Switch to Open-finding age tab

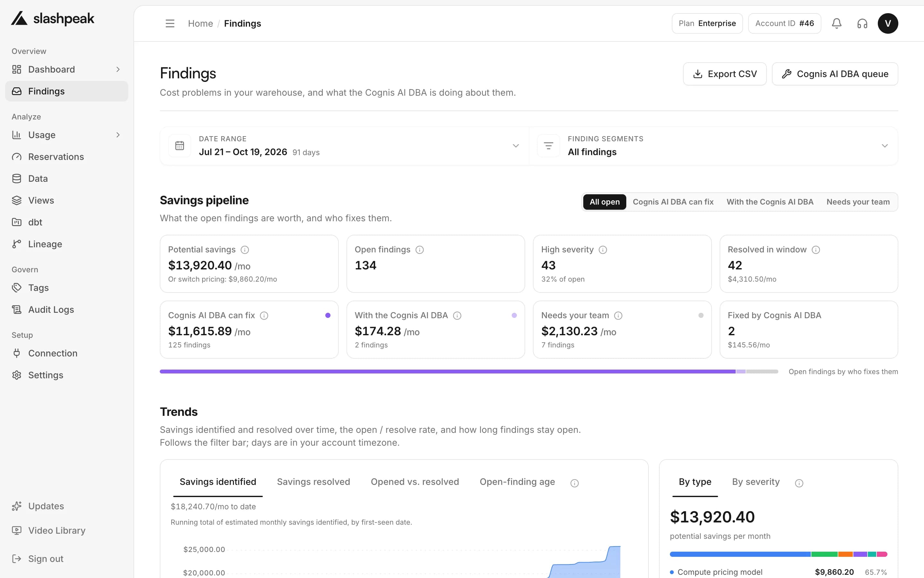click(x=518, y=482)
